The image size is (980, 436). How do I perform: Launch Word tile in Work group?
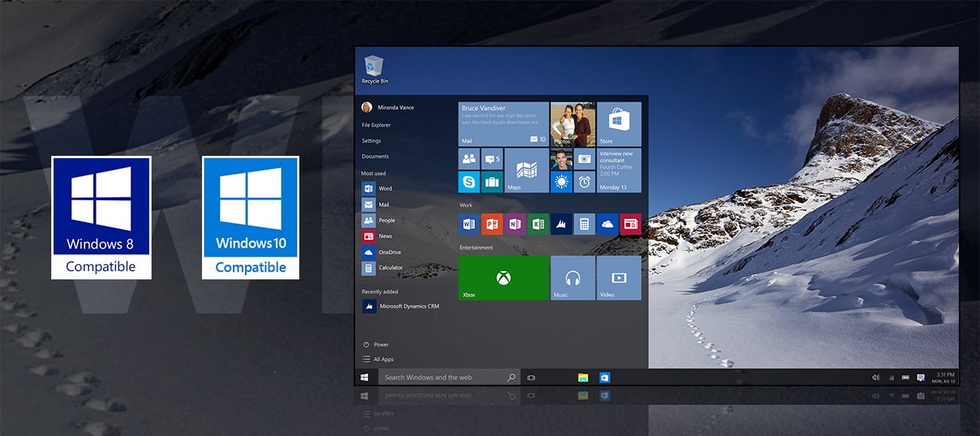469,224
